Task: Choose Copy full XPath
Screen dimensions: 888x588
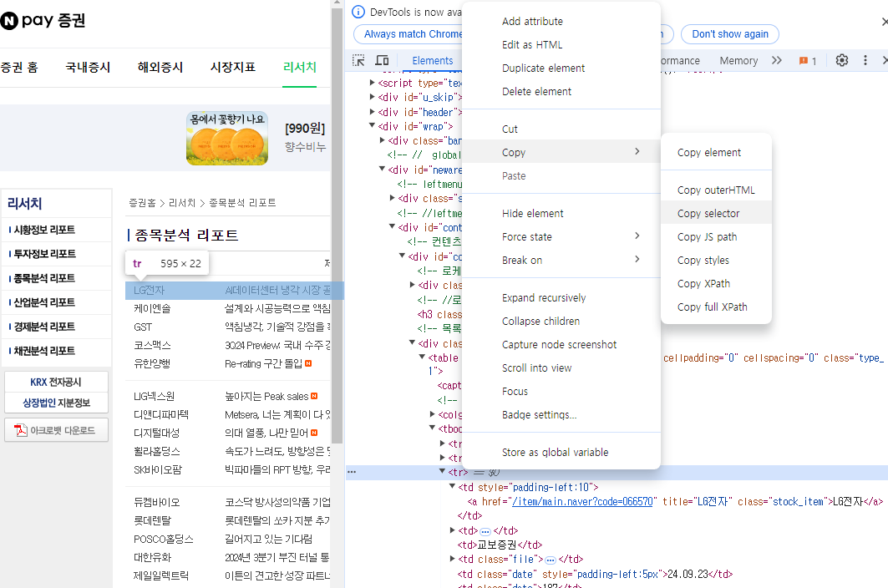Action: 716,307
